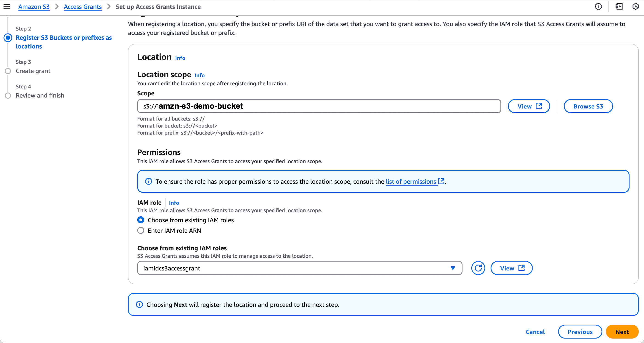Select Choose from existing IAM roles option
This screenshot has height=343, width=644.
click(141, 220)
